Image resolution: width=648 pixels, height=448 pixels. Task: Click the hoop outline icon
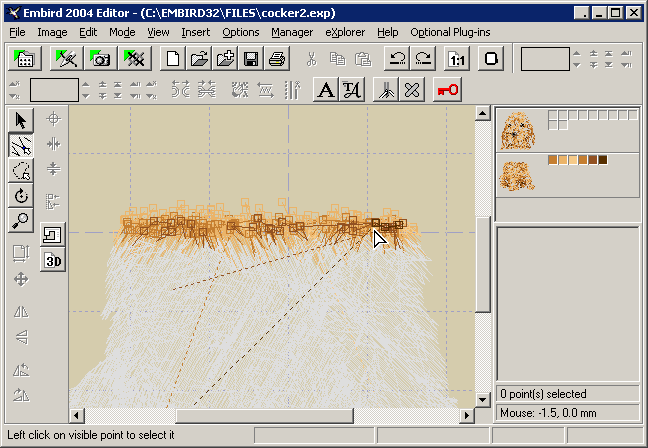tap(491, 59)
